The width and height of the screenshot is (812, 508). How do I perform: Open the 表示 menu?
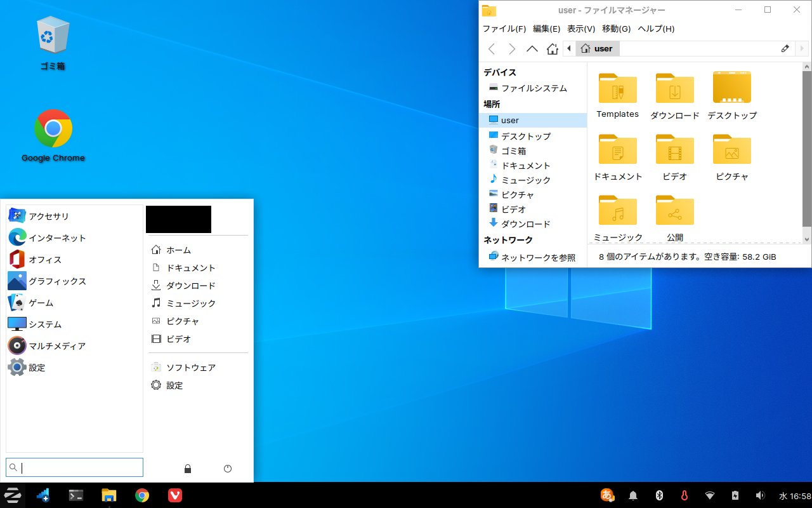pos(580,29)
